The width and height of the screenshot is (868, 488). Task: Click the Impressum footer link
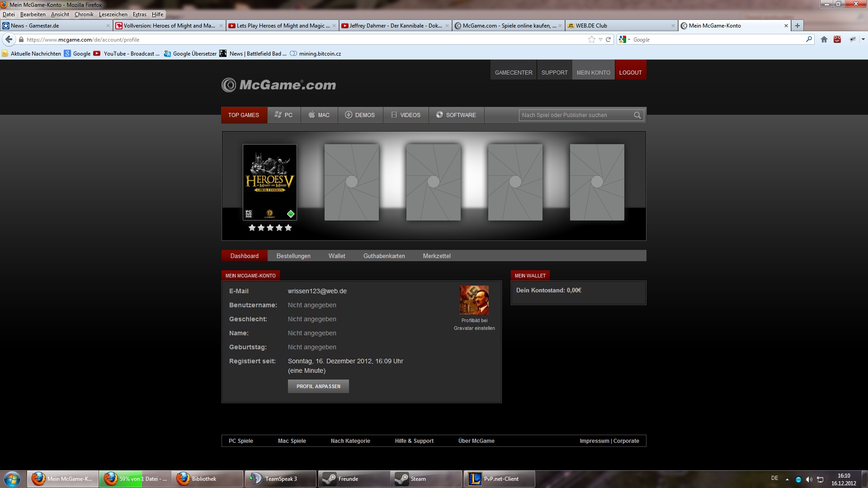tap(594, 441)
